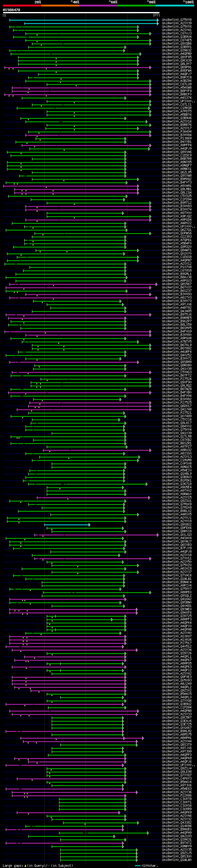Select hit UniRef100_A4RXX5
This screenshot has width=197, height=868.
(177, 514)
